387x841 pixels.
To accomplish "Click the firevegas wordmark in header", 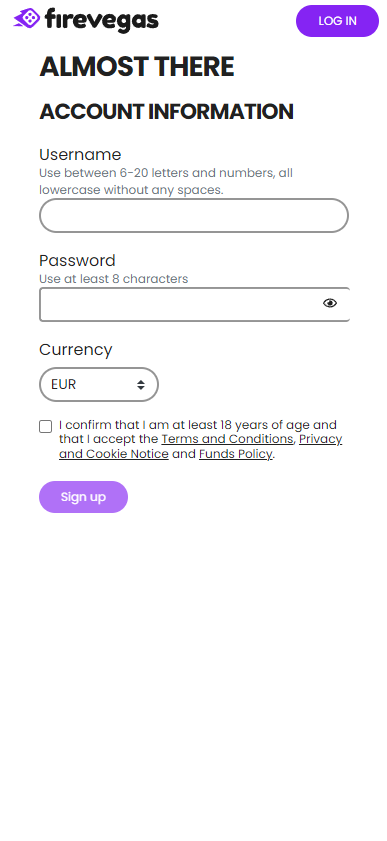I will click(x=102, y=20).
